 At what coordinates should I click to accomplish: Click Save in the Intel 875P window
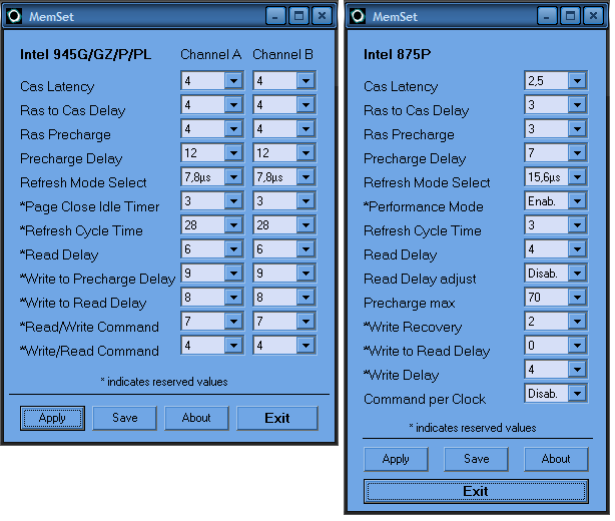[476, 459]
